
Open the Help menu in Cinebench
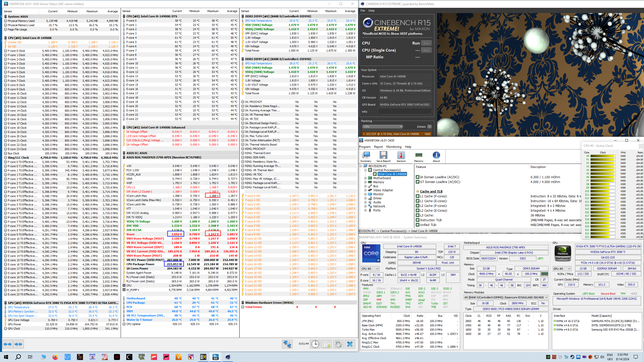pos(372,11)
